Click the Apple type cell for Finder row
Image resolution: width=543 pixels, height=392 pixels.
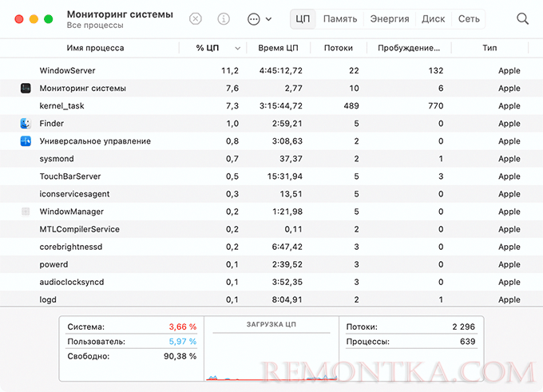pyautogui.click(x=509, y=124)
